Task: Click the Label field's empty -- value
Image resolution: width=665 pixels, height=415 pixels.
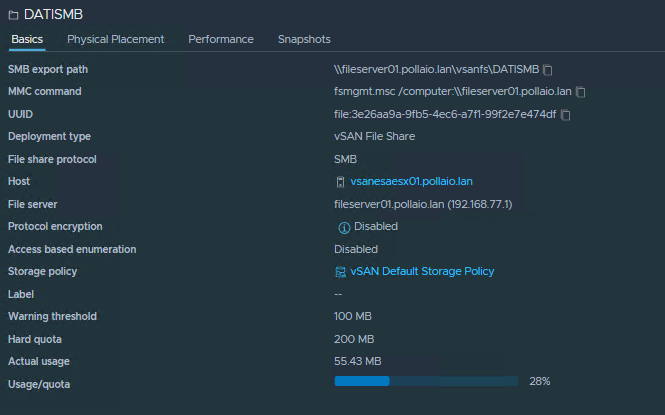Action: 338,294
